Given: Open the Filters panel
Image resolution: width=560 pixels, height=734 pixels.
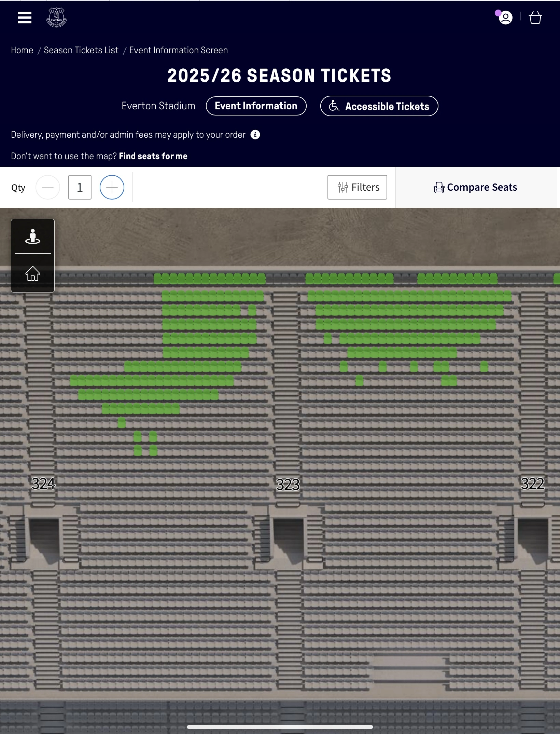Looking at the screenshot, I should pos(357,187).
